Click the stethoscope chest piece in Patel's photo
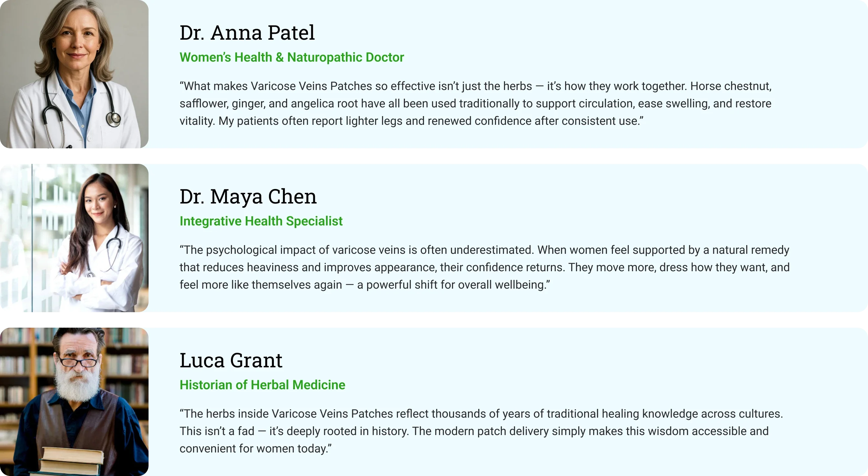 (114, 118)
